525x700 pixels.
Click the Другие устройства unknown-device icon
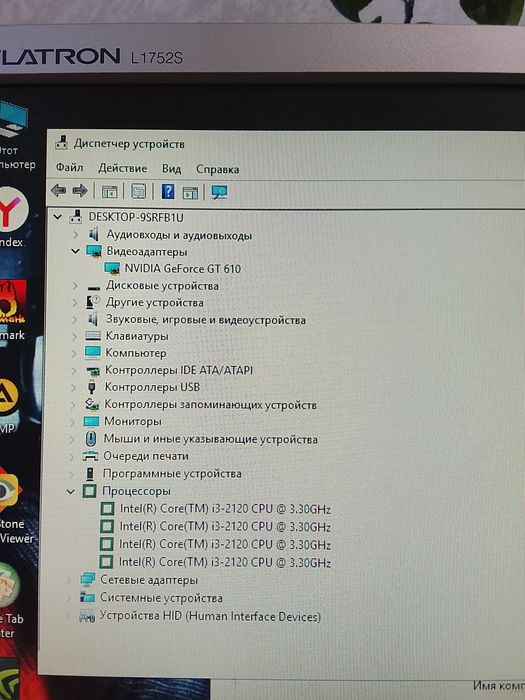pyautogui.click(x=92, y=302)
